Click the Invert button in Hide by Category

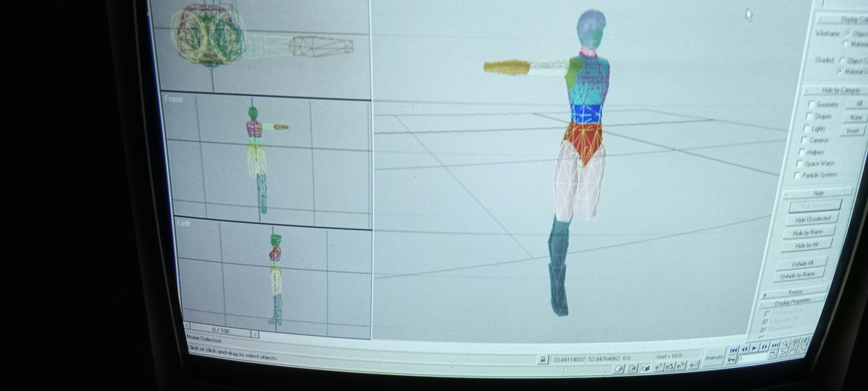pos(852,131)
